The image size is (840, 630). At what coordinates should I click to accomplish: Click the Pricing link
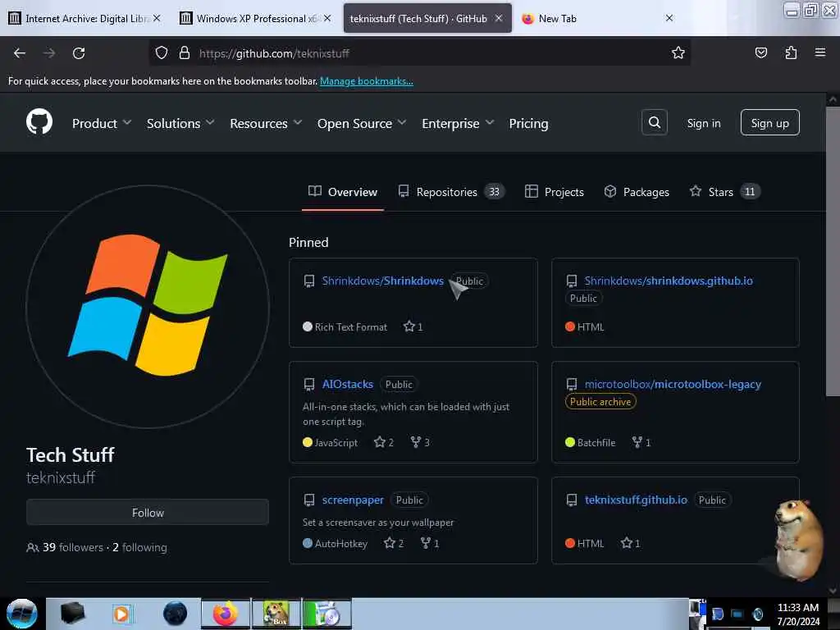click(x=528, y=124)
